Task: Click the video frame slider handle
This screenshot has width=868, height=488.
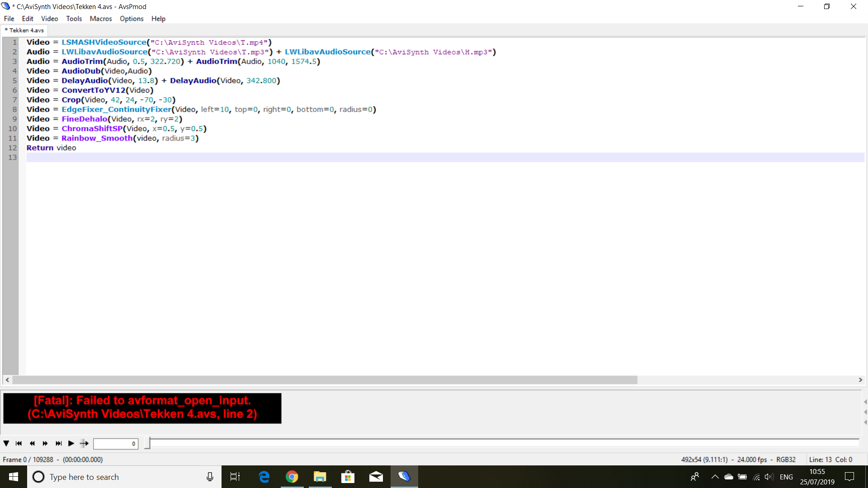Action: (x=147, y=443)
